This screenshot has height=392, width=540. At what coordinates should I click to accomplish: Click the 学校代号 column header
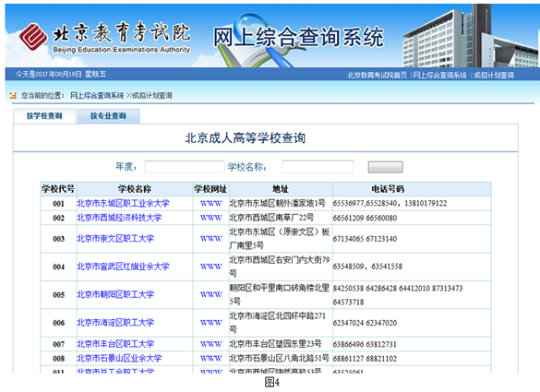pos(58,189)
